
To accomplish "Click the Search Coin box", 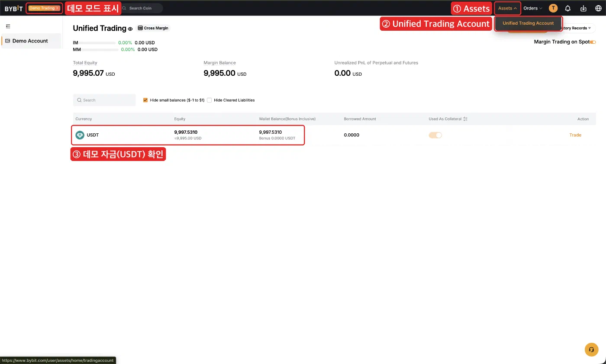I will [141, 8].
